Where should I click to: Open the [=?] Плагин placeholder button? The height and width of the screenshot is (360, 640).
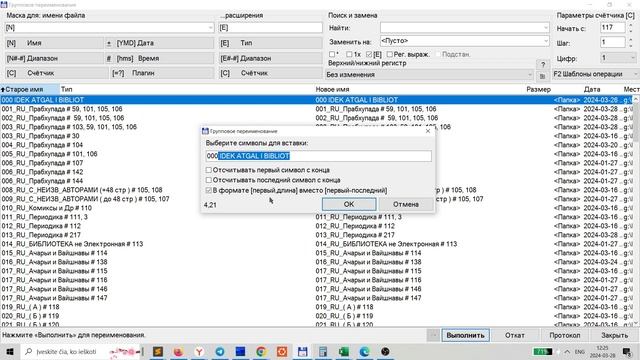tap(162, 73)
